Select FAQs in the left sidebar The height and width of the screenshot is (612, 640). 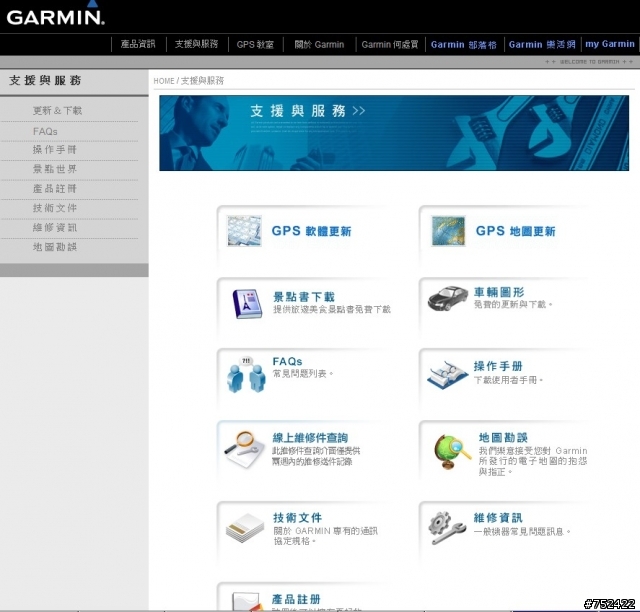45,131
